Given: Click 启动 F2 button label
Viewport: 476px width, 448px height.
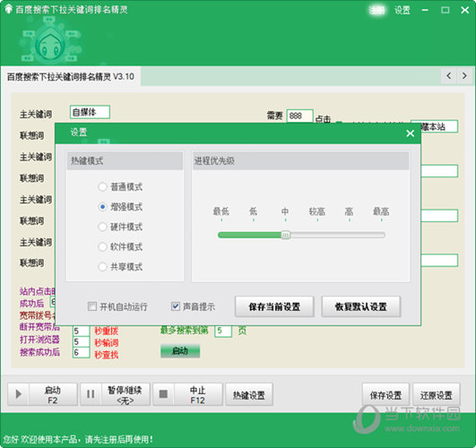Looking at the screenshot, I should (x=53, y=395).
